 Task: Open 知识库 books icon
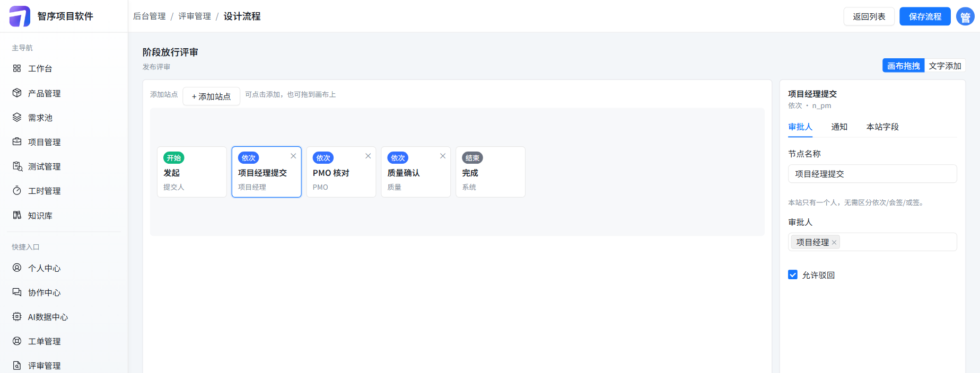[17, 215]
